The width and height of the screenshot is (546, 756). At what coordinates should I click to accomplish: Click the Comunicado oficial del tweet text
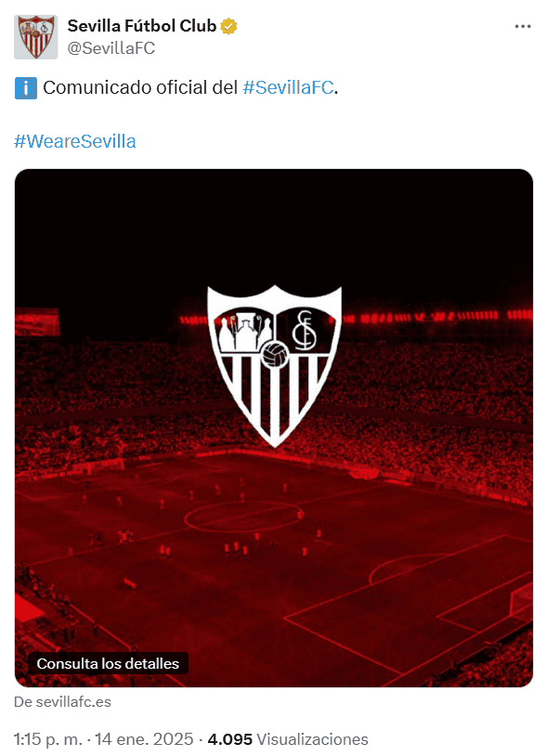point(140,87)
